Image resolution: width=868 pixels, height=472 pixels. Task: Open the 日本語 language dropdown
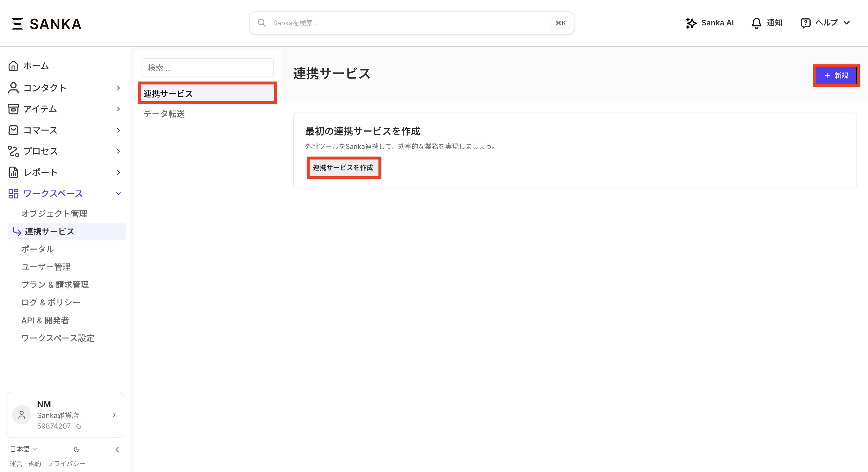click(23, 449)
